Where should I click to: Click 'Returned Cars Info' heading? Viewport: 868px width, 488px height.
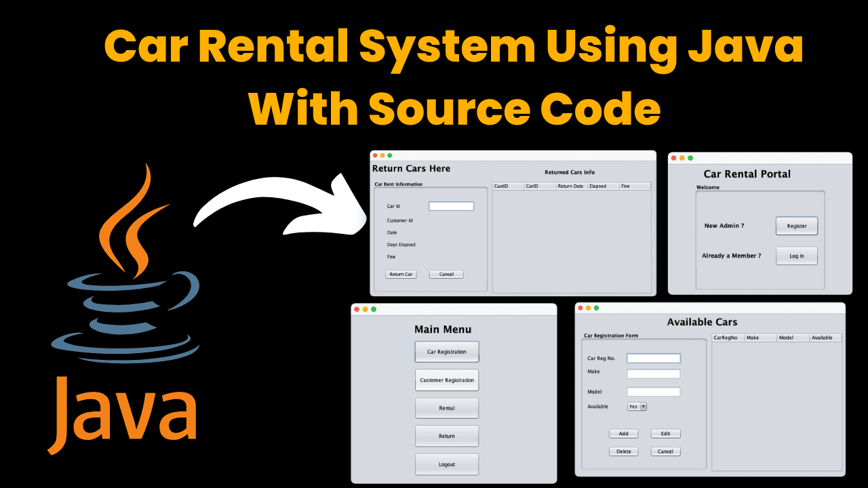[x=570, y=172]
